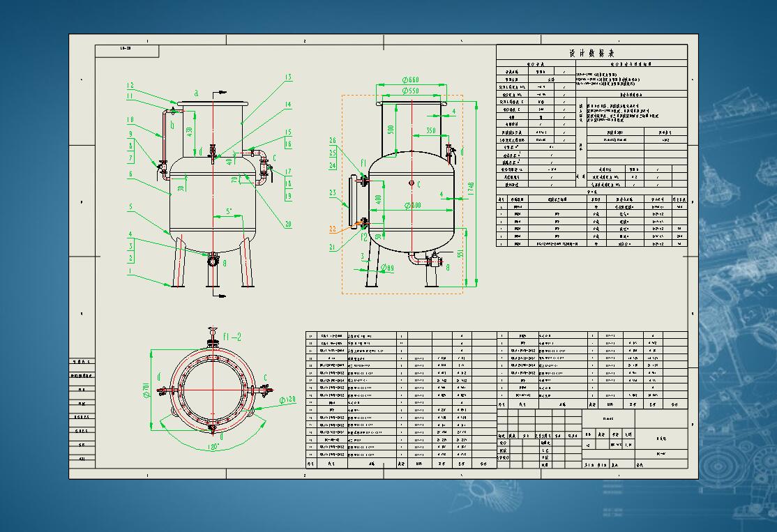Select balloon number 16
This screenshot has height=532, width=777.
288,144
